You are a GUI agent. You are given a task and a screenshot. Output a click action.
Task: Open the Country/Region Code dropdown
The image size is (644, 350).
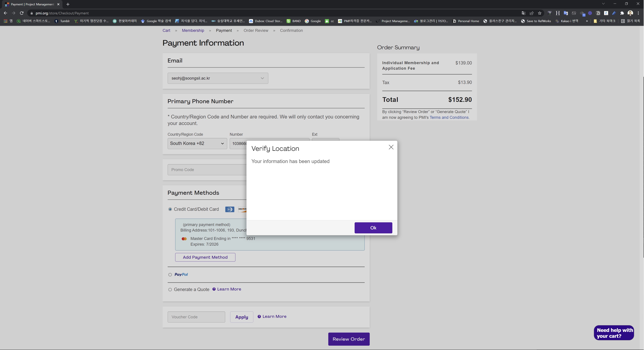197,143
